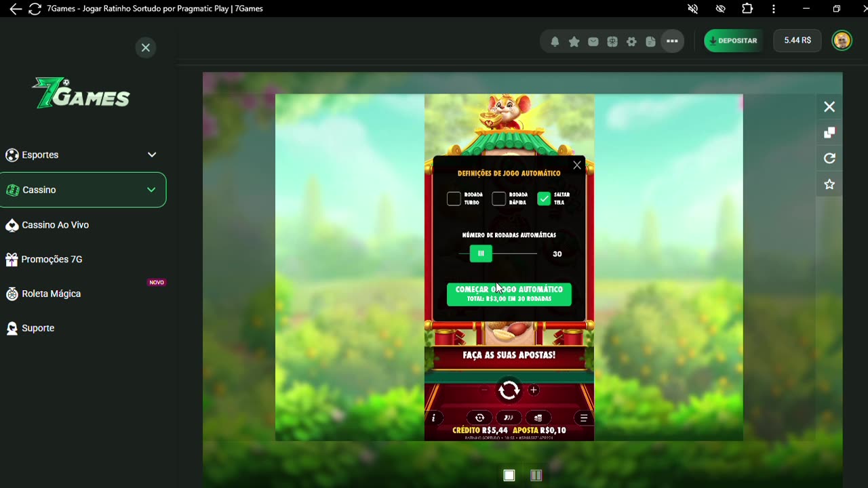Close the game panel with the X
Viewport: 868px width, 488px height.
point(829,107)
